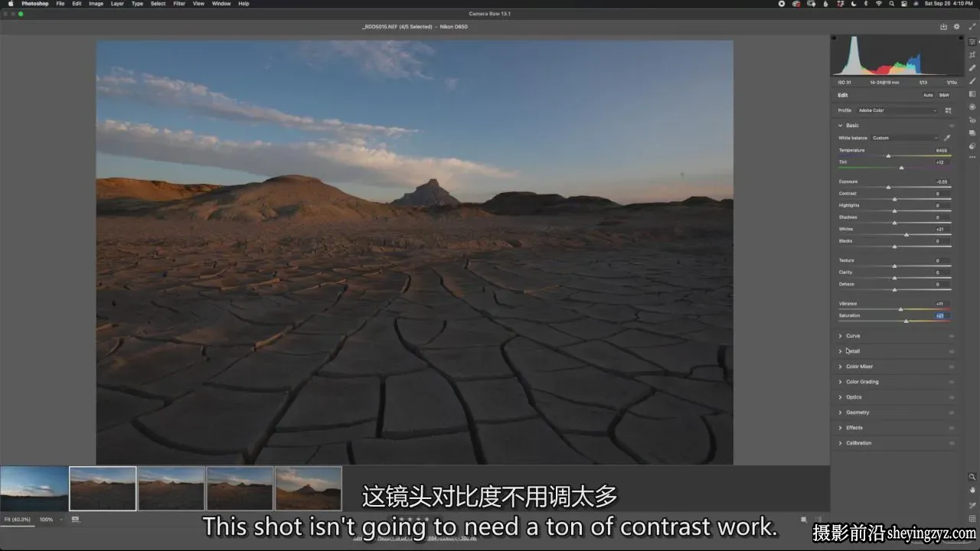Toggle visibility eye for Effects panel
The width and height of the screenshot is (980, 551).
952,428
